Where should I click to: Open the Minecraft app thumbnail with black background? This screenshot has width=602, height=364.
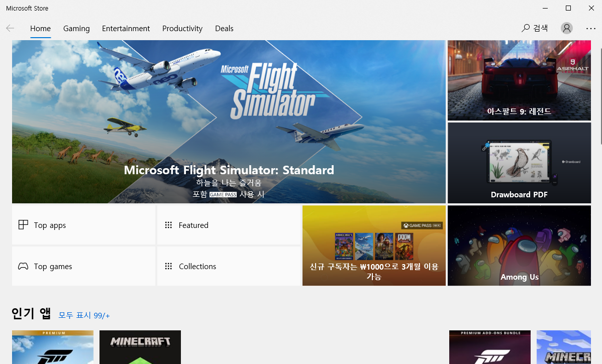[140, 347]
